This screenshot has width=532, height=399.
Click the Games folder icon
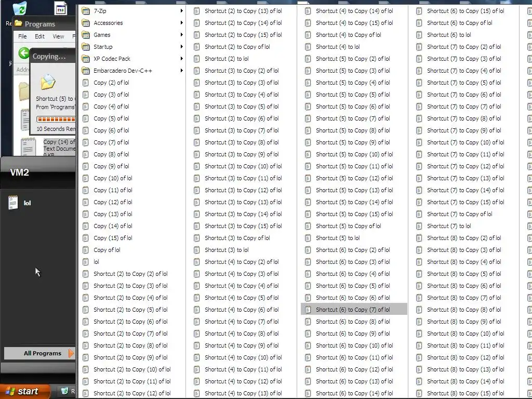[86, 35]
